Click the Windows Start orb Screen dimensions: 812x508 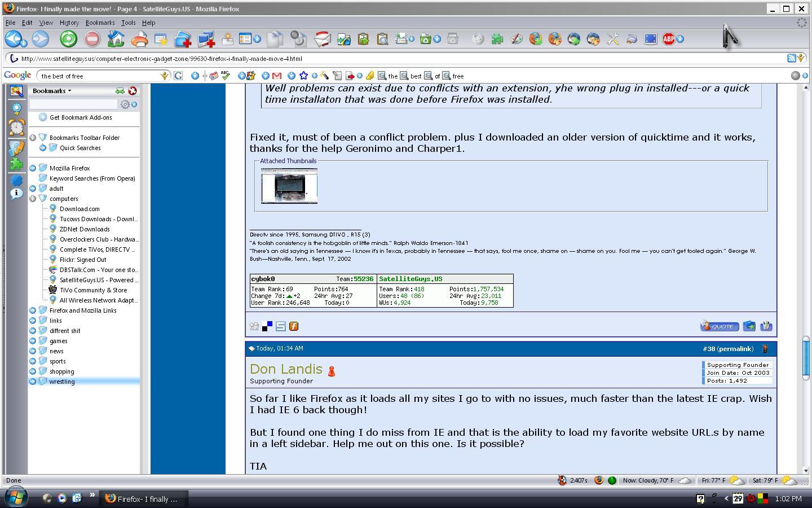[x=15, y=497]
